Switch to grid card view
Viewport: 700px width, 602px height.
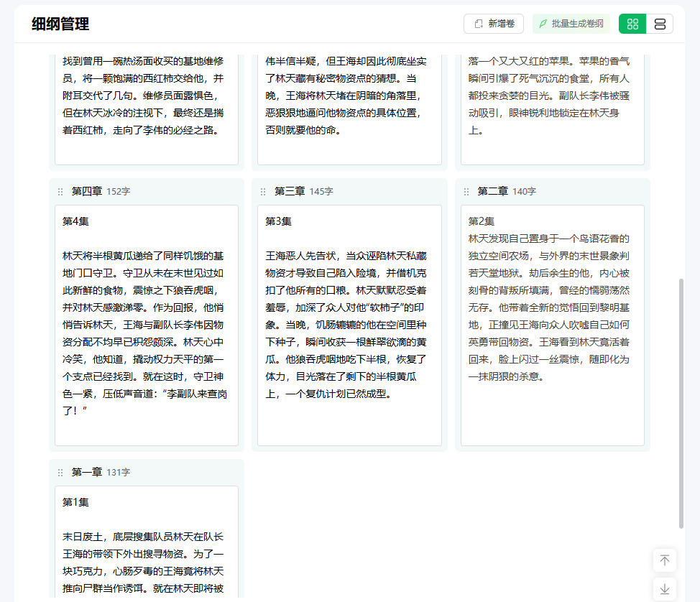point(632,24)
